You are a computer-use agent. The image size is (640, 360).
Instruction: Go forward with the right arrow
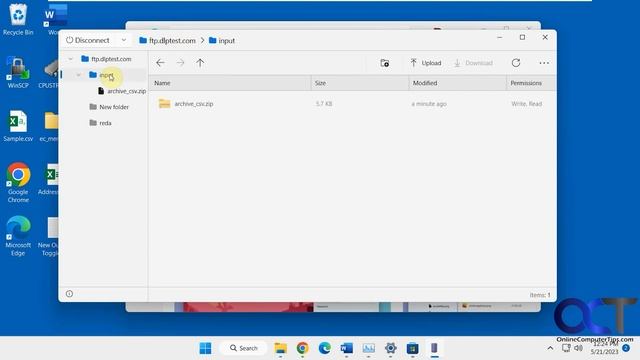(180, 63)
